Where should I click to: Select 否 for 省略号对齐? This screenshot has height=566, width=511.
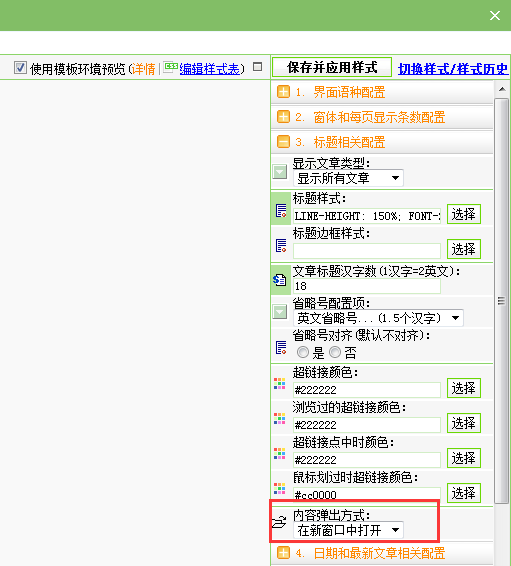click(x=335, y=352)
